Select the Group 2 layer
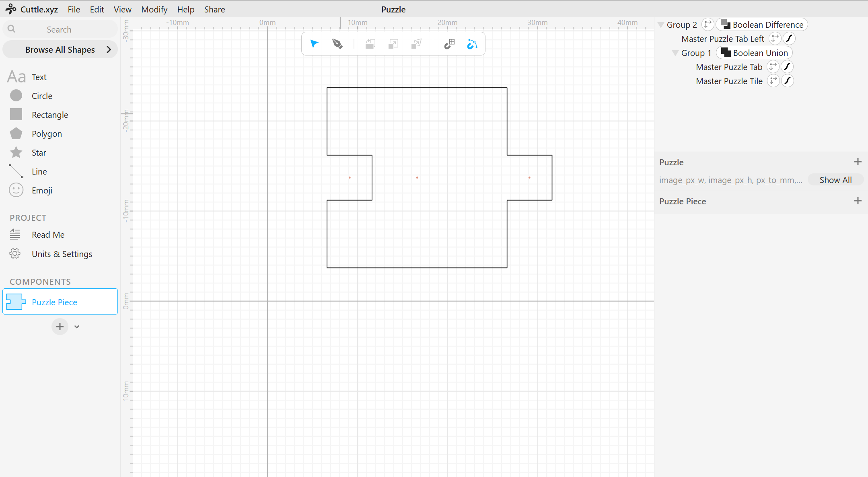The width and height of the screenshot is (868, 477). coord(682,25)
